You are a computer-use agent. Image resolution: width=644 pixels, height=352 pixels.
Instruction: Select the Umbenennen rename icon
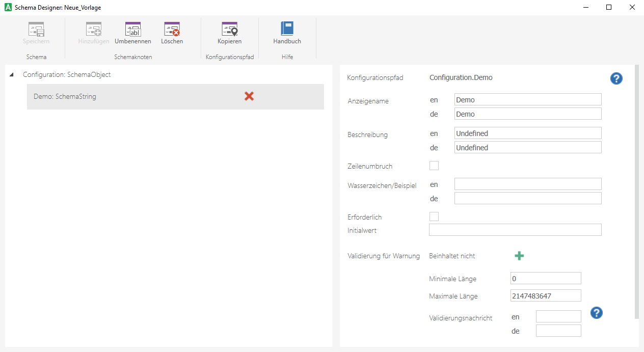click(133, 33)
